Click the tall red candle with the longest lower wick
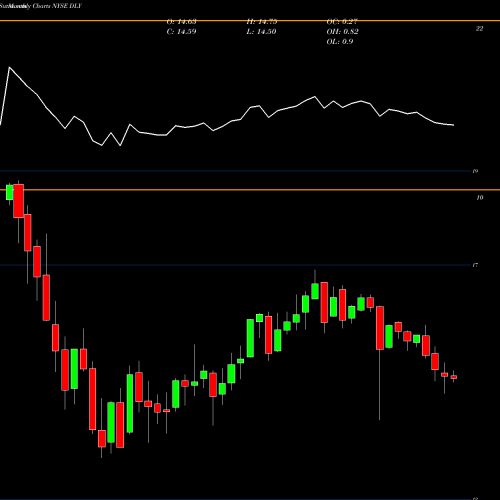This screenshot has height=500, width=500. pos(380,328)
